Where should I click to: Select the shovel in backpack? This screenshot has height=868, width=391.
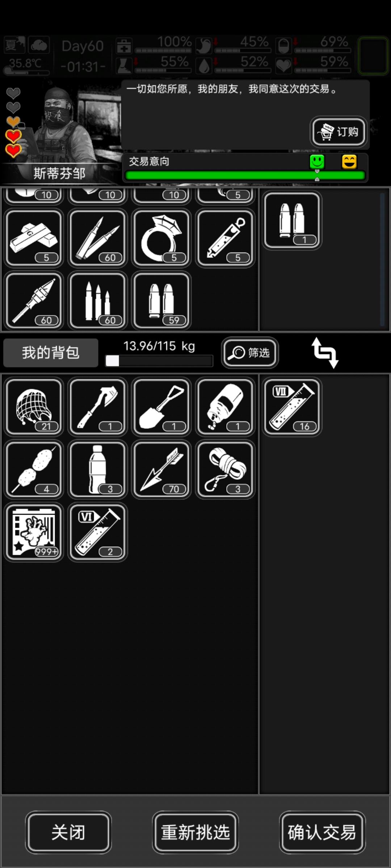coord(161,407)
